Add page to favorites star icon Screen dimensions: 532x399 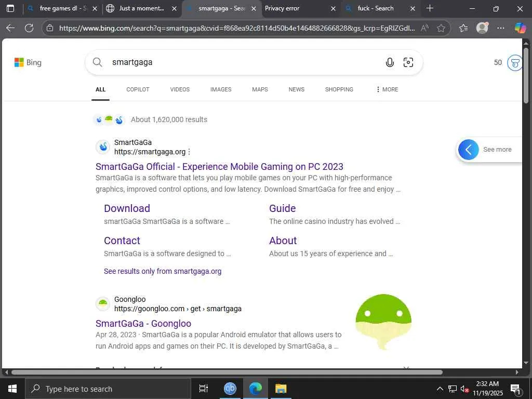[441, 28]
